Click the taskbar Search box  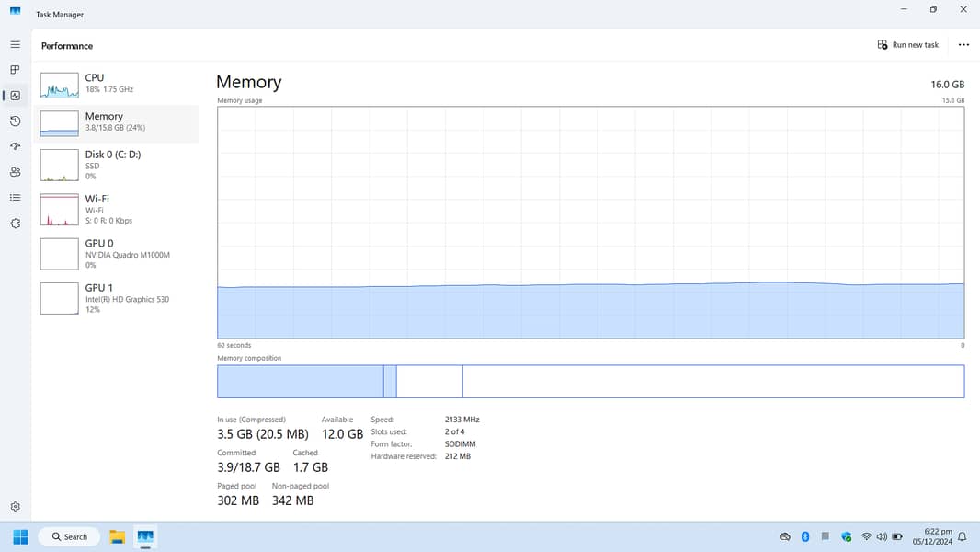70,536
